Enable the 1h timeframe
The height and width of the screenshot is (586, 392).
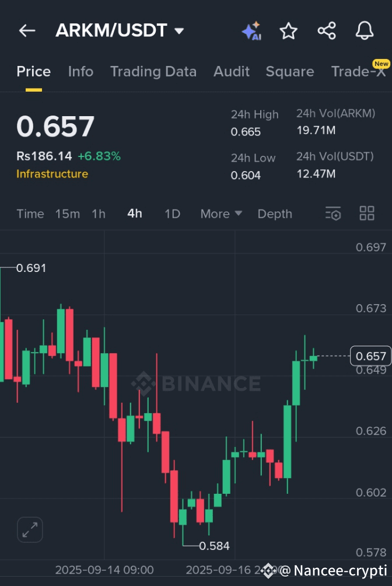click(98, 214)
